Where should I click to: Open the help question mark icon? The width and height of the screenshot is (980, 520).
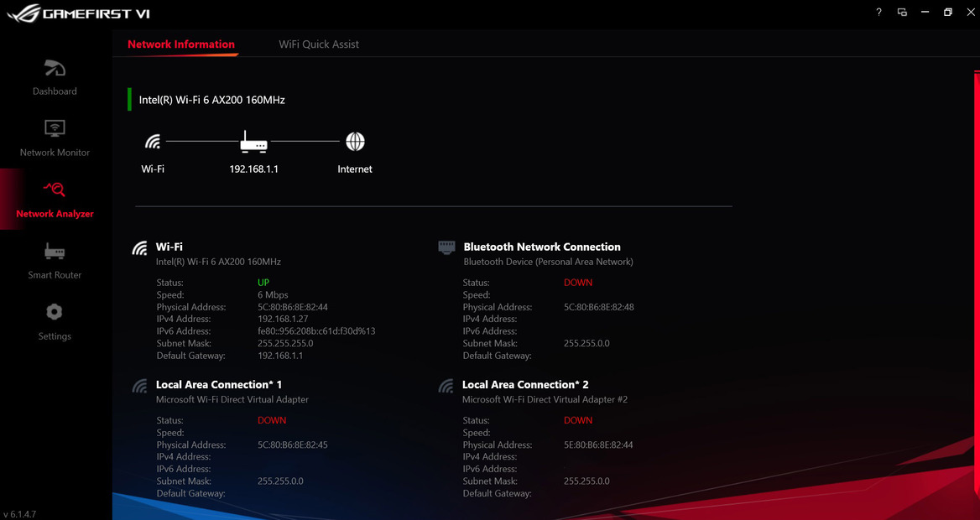[878, 12]
